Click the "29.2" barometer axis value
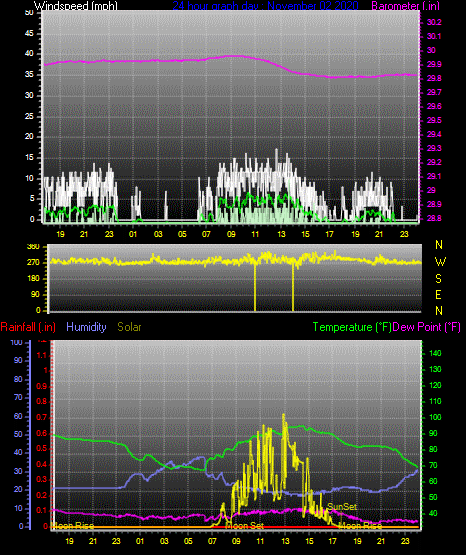Image resolution: width=466 pixels, height=555 pixels. [434, 162]
